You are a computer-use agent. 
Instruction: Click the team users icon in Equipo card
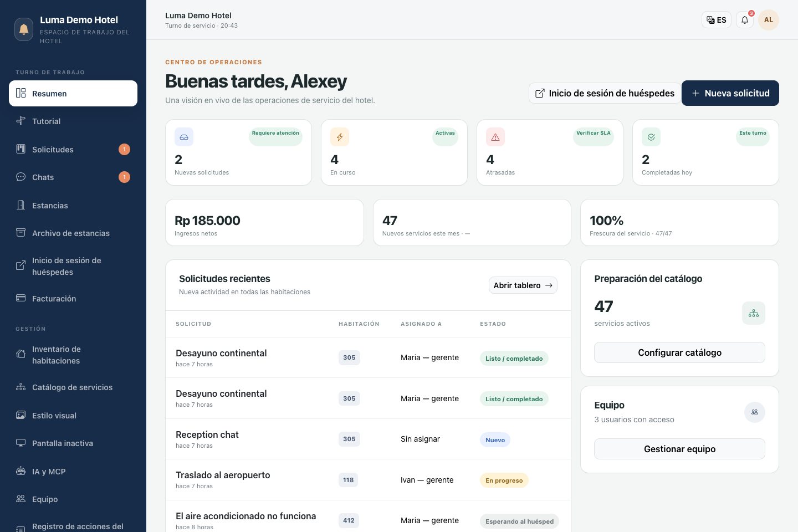pyautogui.click(x=755, y=412)
